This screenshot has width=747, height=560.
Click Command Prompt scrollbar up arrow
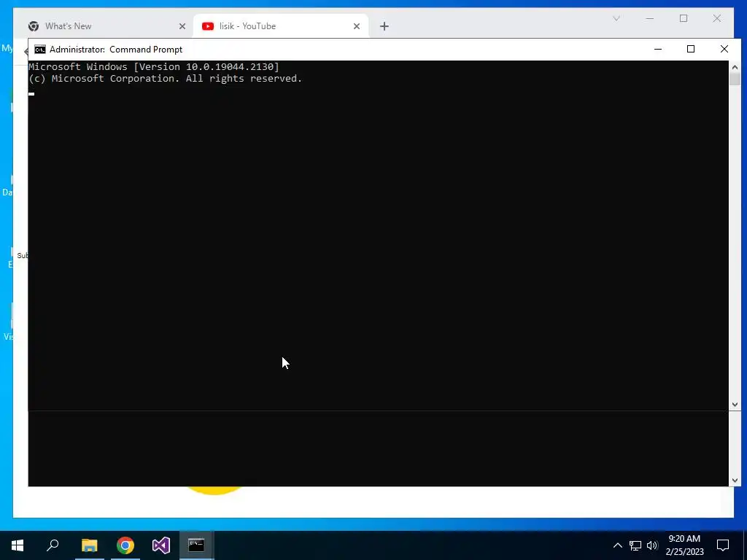(735, 66)
